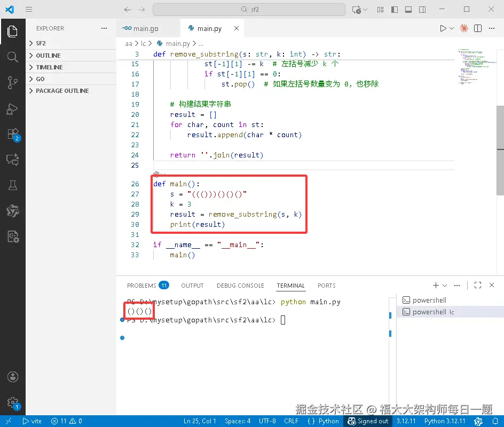Switch to the main.go editor tab
Image resolution: width=504 pixels, height=427 pixels.
pos(148,29)
